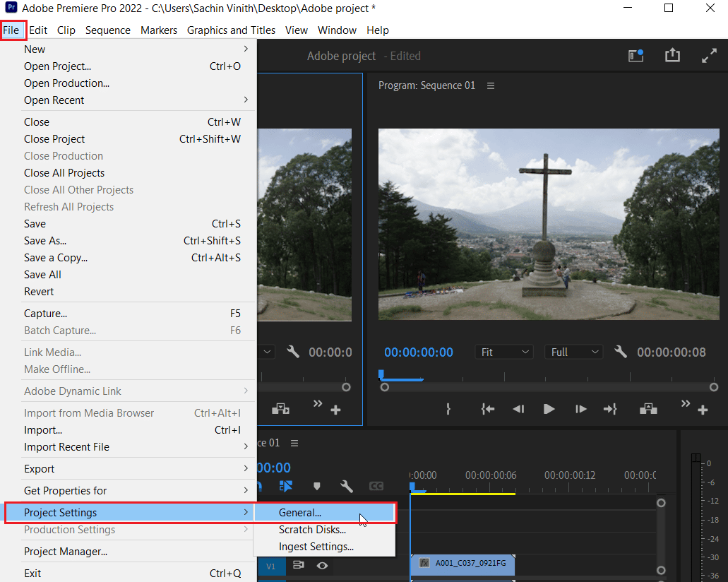Image resolution: width=728 pixels, height=582 pixels.
Task: Toggle V1 sync lock
Action: coord(299,565)
